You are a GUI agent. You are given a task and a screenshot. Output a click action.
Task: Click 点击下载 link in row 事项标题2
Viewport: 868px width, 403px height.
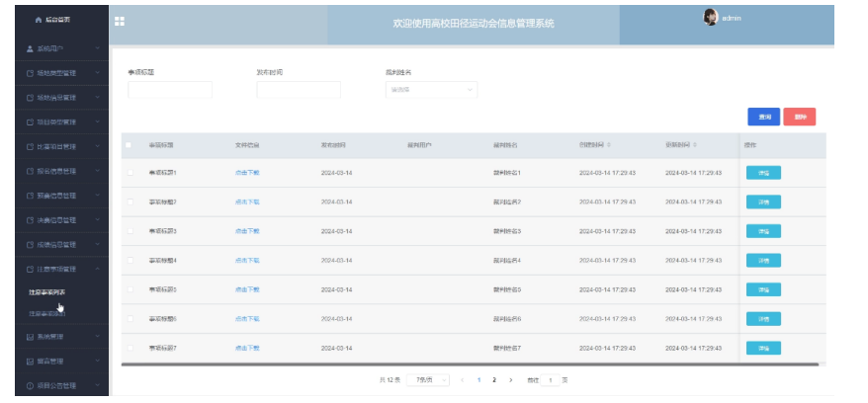point(247,201)
